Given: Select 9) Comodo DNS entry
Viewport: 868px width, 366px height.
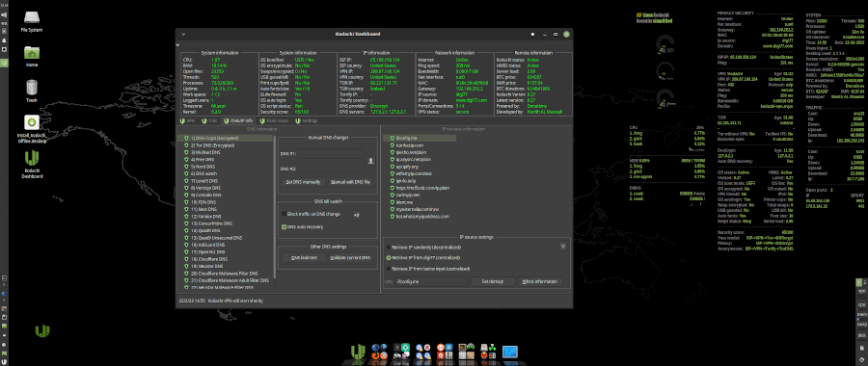Looking at the screenshot, I should pyautogui.click(x=206, y=196).
